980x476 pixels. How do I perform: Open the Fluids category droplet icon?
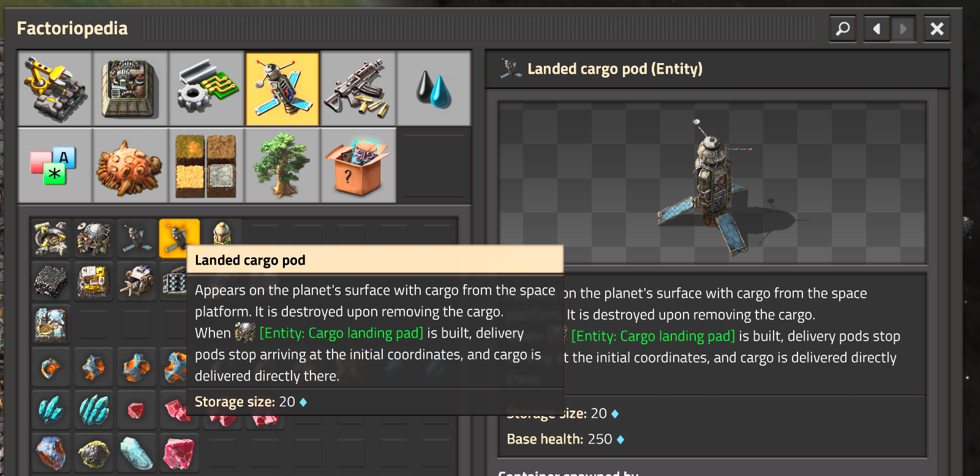[434, 89]
